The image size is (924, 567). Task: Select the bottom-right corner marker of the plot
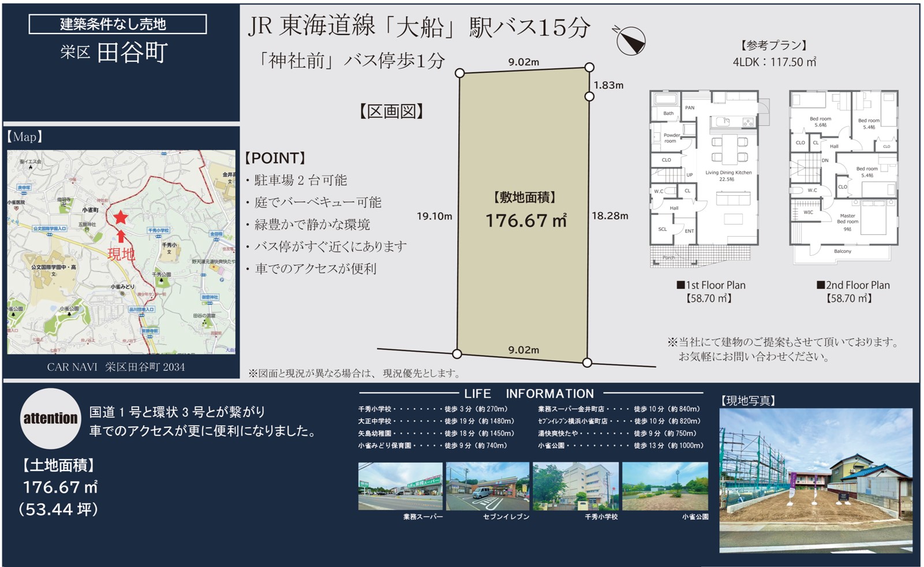point(587,363)
